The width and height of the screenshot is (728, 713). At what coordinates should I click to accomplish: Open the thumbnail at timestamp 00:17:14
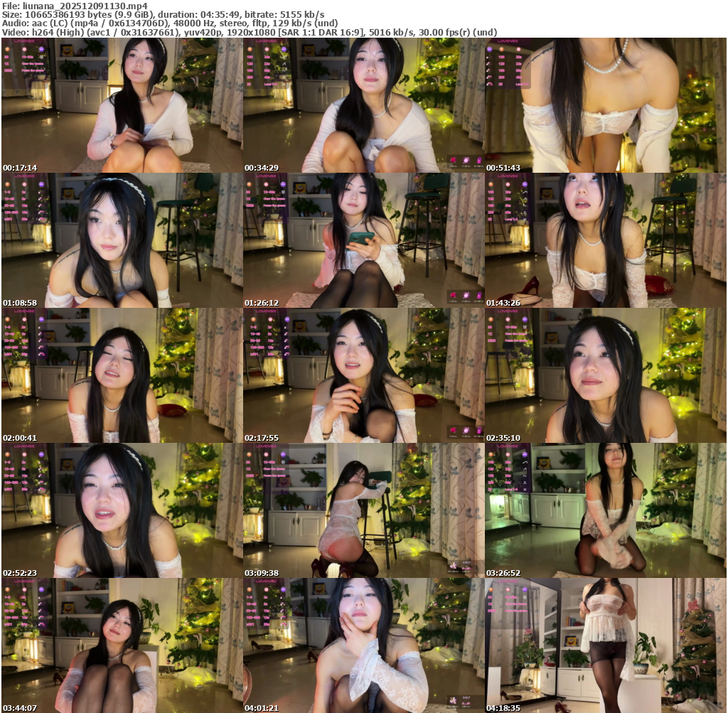tap(122, 105)
